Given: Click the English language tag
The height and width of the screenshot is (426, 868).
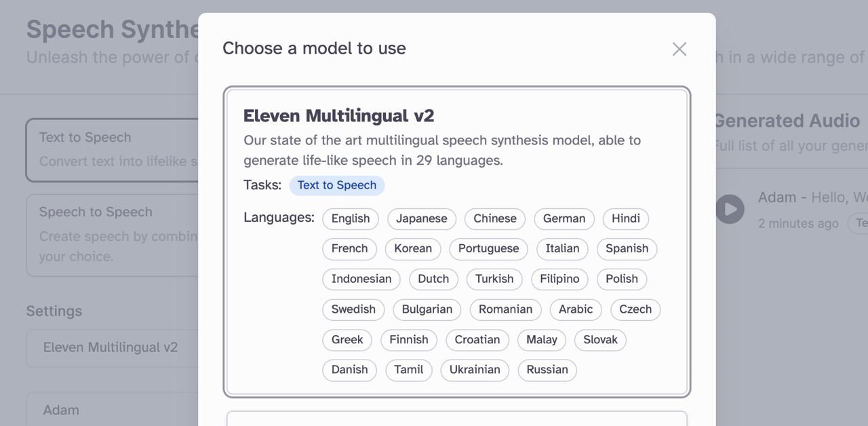Looking at the screenshot, I should pyautogui.click(x=351, y=218).
